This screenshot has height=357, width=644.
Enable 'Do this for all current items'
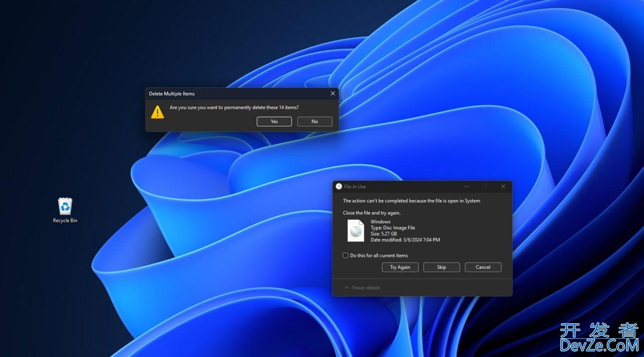point(346,256)
